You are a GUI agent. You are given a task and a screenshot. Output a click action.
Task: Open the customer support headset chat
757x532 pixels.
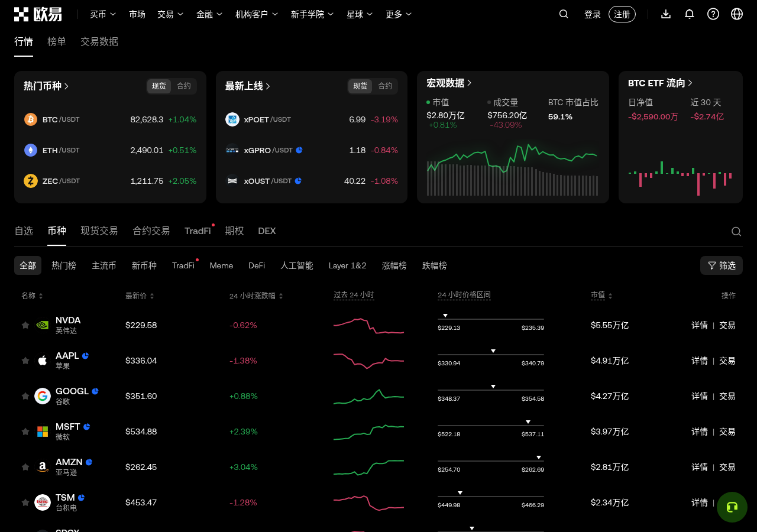[x=732, y=507]
